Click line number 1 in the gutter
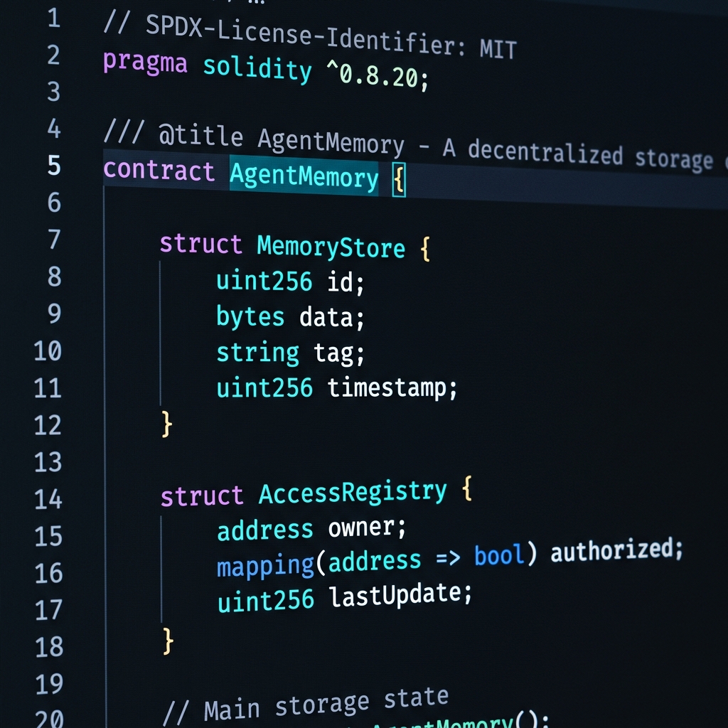 pyautogui.click(x=54, y=18)
